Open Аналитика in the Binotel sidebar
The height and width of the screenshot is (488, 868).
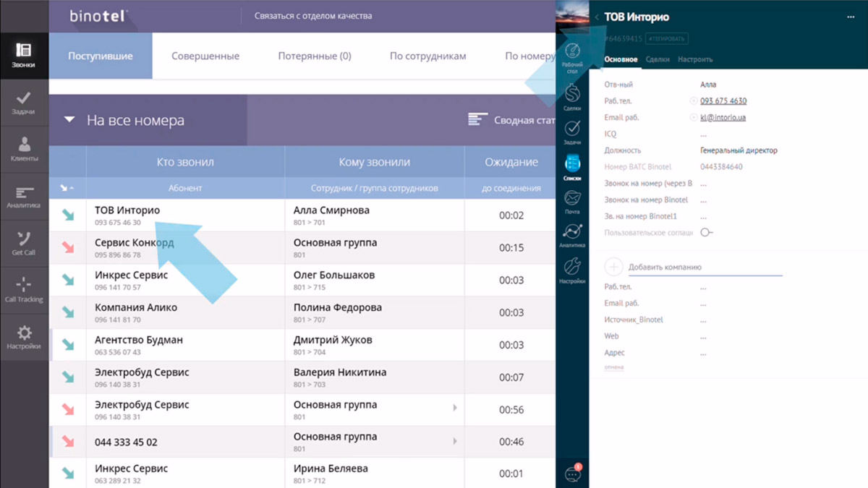click(23, 196)
